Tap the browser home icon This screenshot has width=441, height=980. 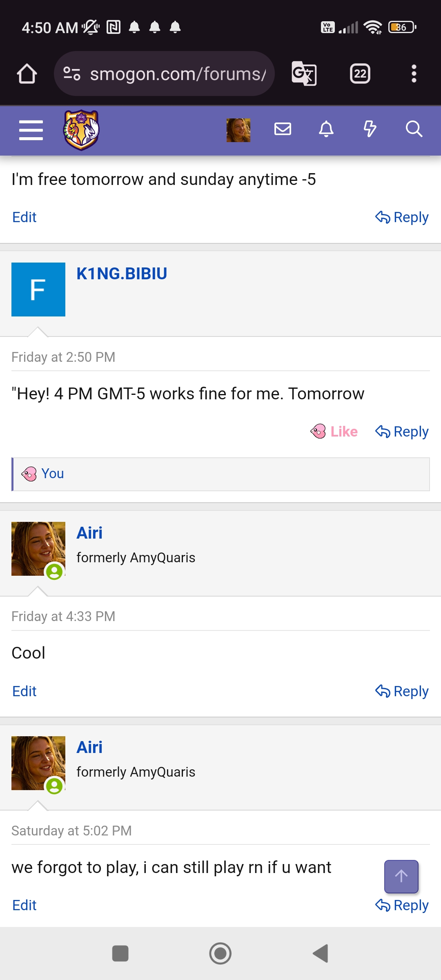coord(27,74)
